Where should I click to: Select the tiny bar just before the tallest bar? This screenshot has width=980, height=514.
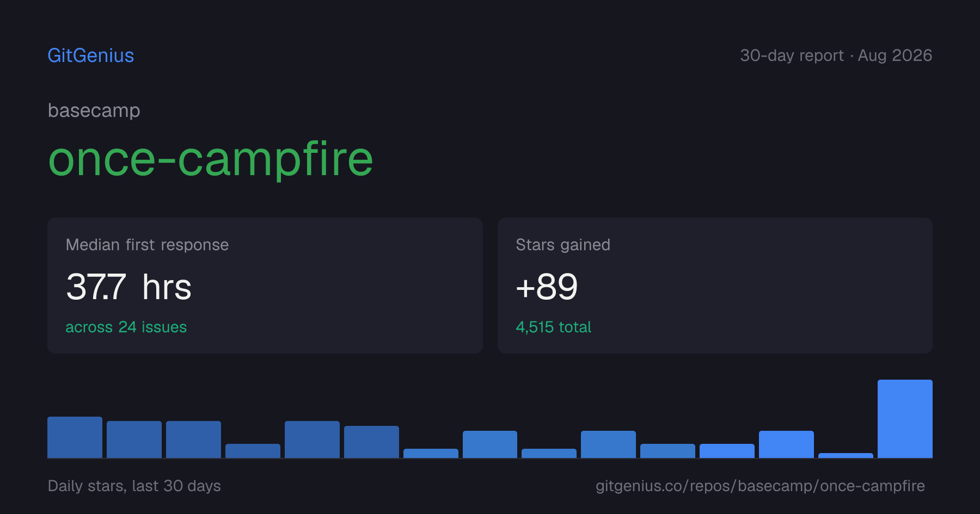pos(846,456)
